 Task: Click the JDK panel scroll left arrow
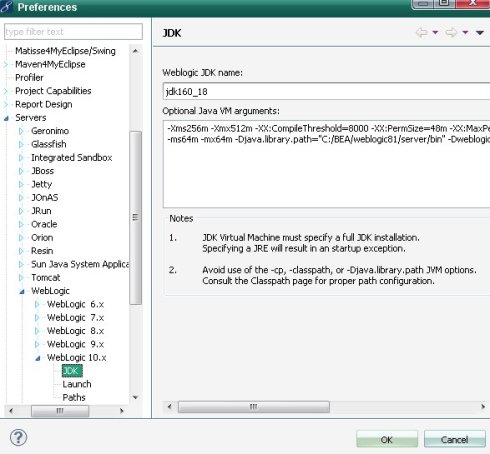170,407
